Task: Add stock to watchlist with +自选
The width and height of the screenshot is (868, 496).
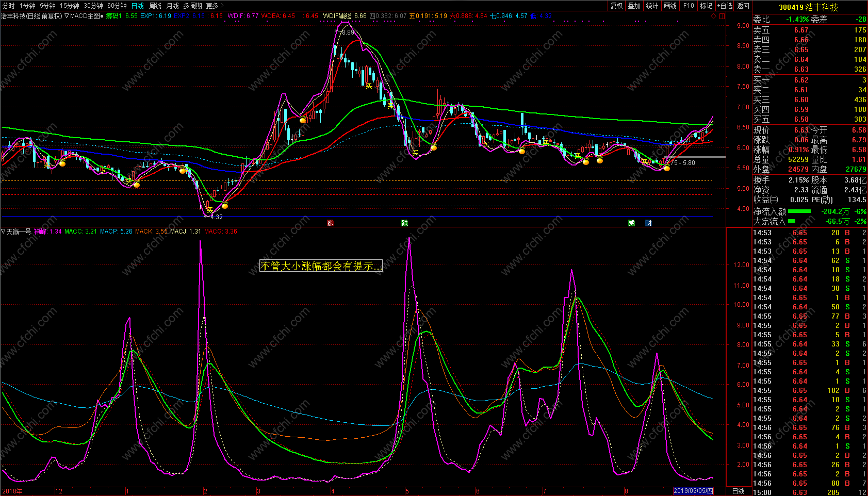Action: tap(725, 6)
